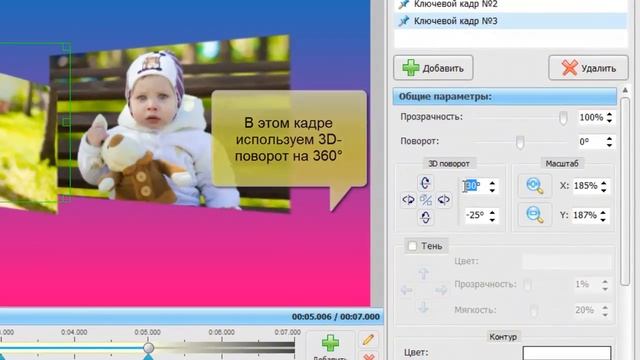The image size is (640, 360).
Task: Click the 100% transparency value field
Action: click(x=591, y=118)
